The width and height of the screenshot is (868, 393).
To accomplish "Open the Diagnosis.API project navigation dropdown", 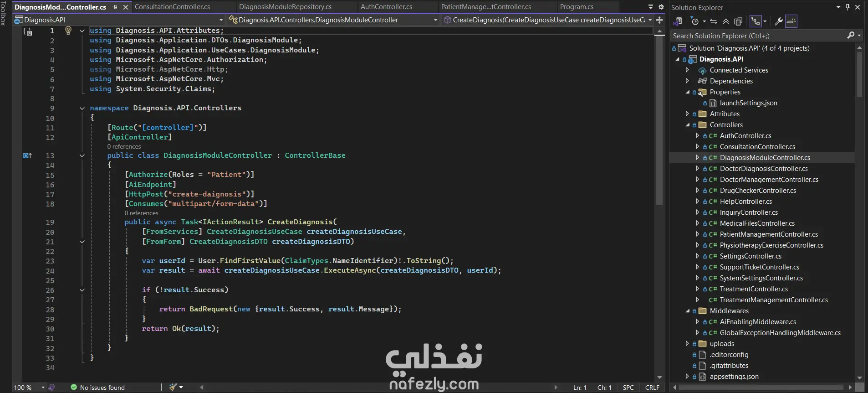I will point(221,20).
